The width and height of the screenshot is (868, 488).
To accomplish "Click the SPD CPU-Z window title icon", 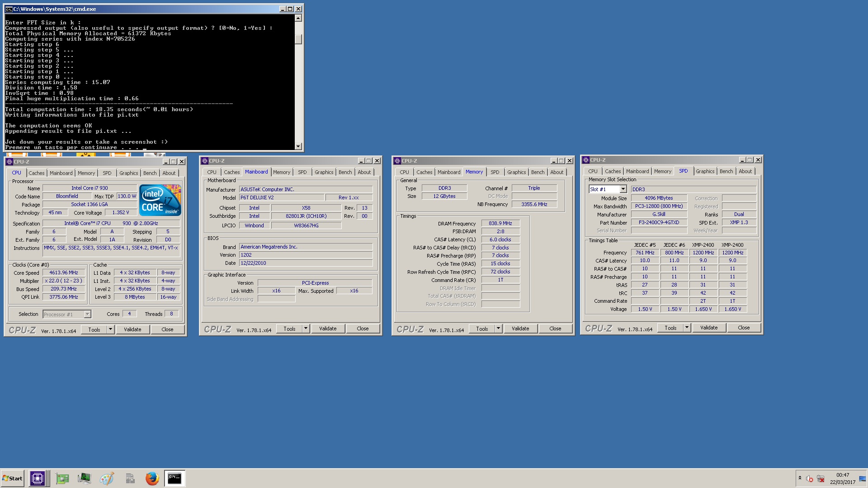I will [x=586, y=160].
